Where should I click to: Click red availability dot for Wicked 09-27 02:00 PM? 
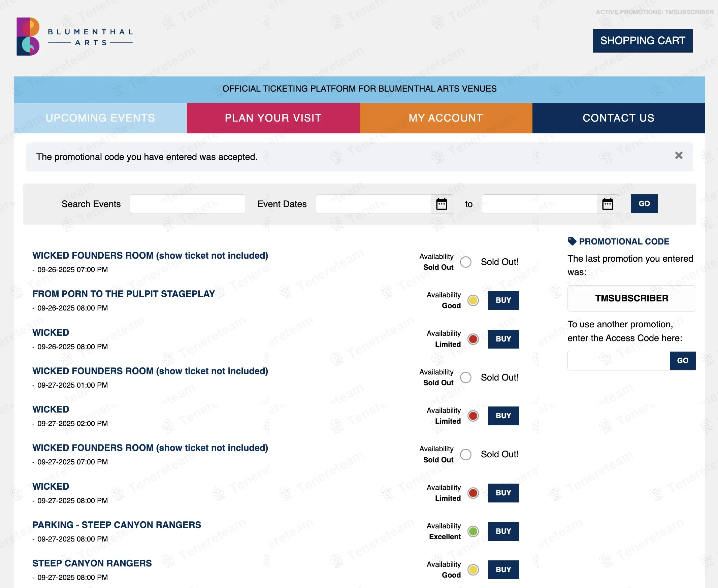click(473, 416)
